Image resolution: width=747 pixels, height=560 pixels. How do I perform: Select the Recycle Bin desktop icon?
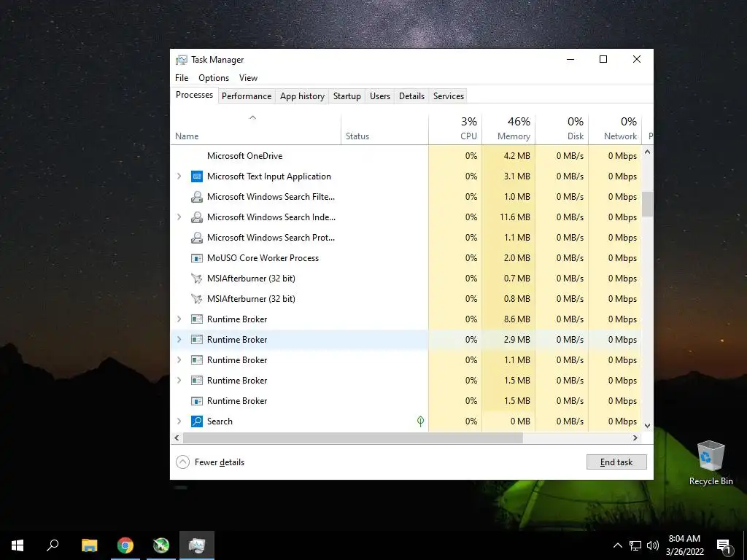click(711, 463)
